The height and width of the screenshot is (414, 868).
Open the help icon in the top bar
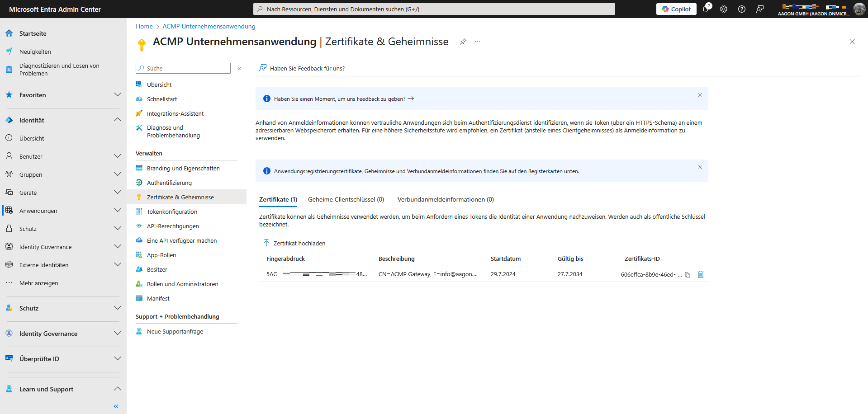[742, 9]
